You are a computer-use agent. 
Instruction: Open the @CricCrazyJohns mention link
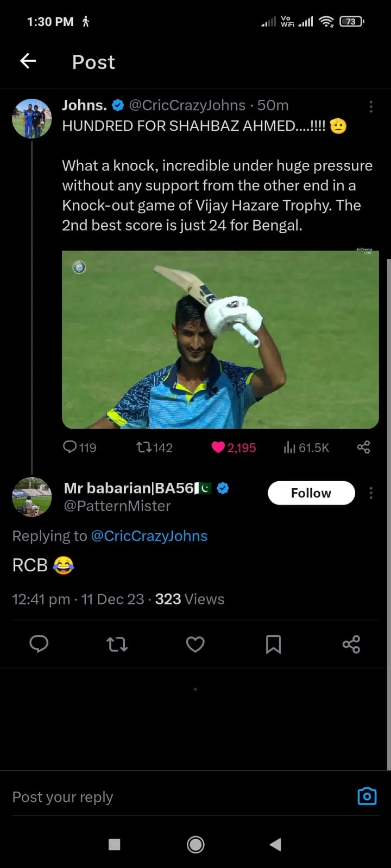pos(149,536)
